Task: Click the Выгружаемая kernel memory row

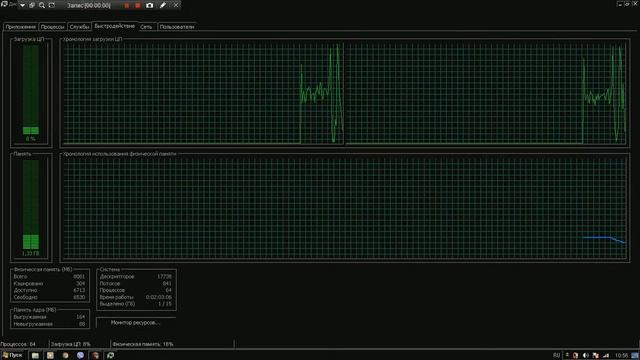Action: point(49,317)
